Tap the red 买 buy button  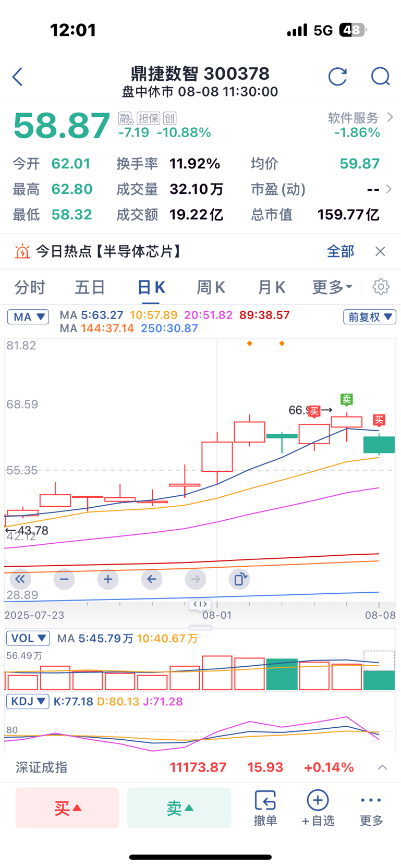[x=67, y=808]
